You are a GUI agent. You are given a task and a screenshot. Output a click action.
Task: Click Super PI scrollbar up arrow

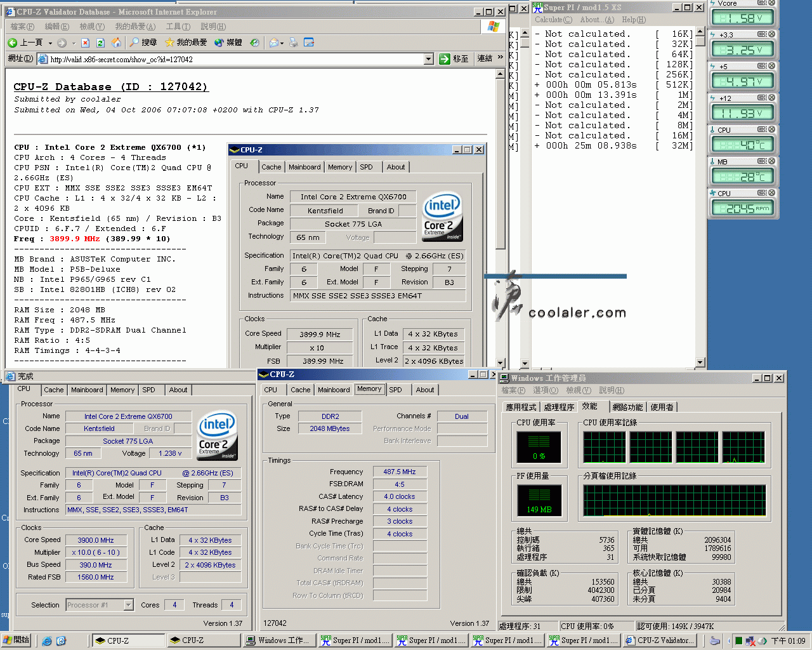tap(700, 32)
